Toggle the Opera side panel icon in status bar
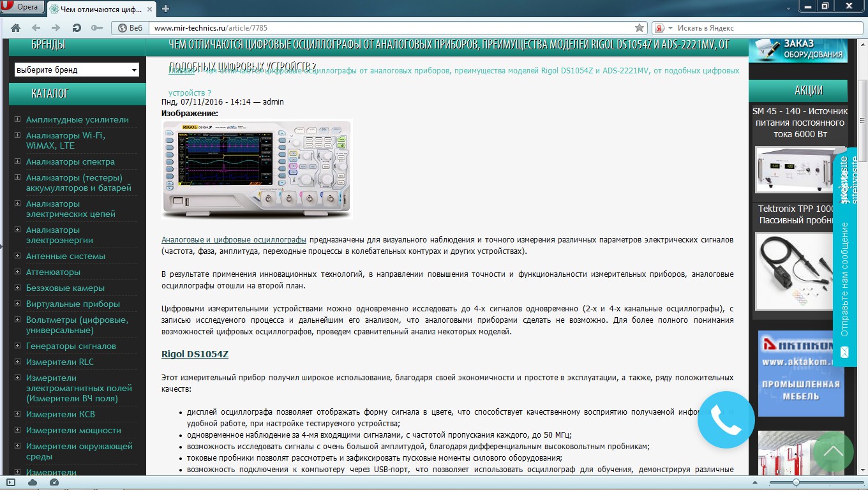 [11, 482]
